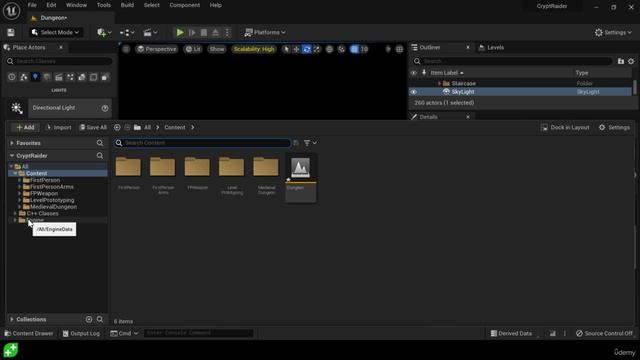Image resolution: width=640 pixels, height=360 pixels.
Task: Click the Eject button in play controls
Action: (x=216, y=32)
